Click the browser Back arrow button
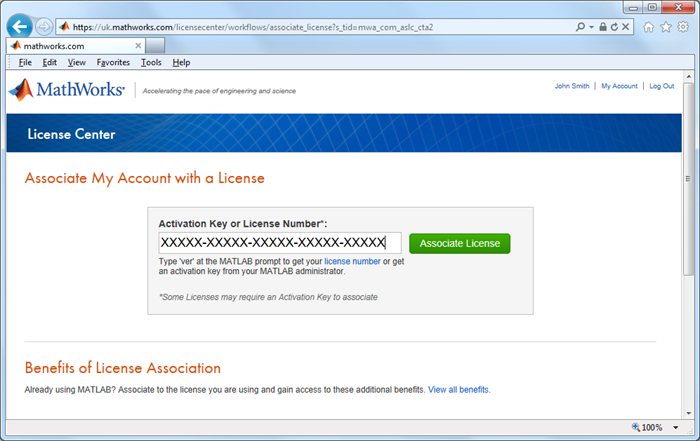The width and height of the screenshot is (700, 441). (19, 26)
